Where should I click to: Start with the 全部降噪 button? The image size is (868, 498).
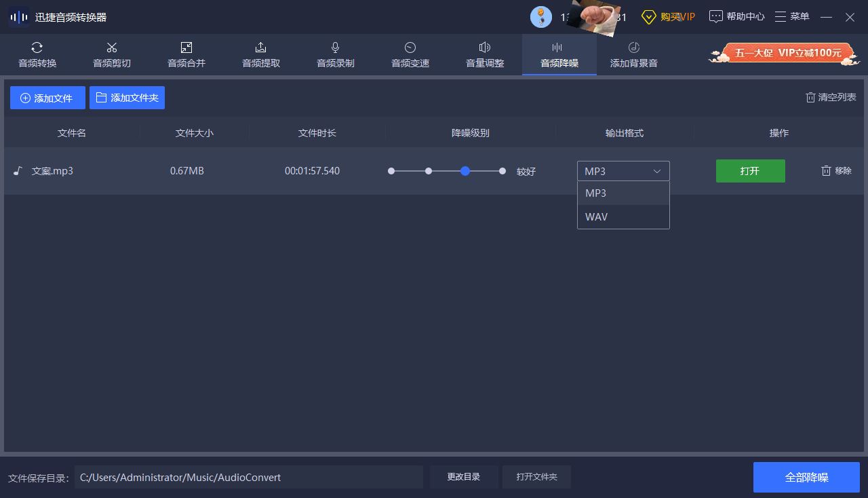(806, 477)
